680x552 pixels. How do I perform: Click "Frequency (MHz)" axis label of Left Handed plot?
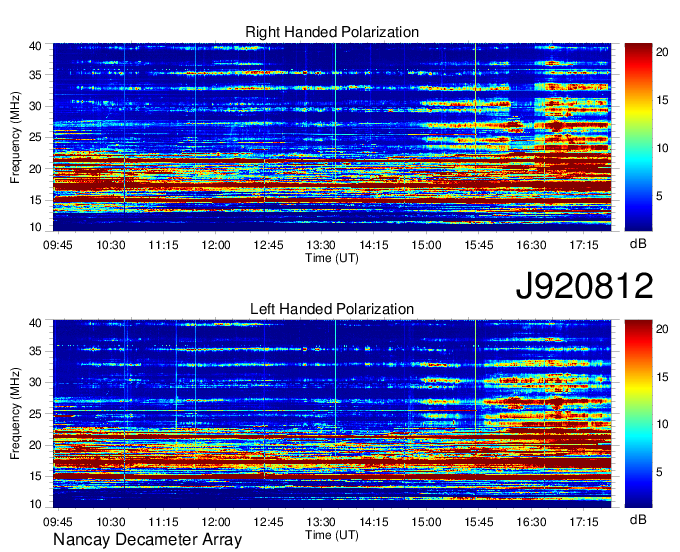tap(15, 414)
